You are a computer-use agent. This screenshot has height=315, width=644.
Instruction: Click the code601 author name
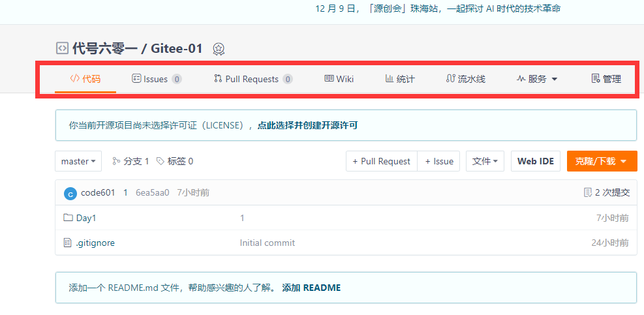point(98,192)
